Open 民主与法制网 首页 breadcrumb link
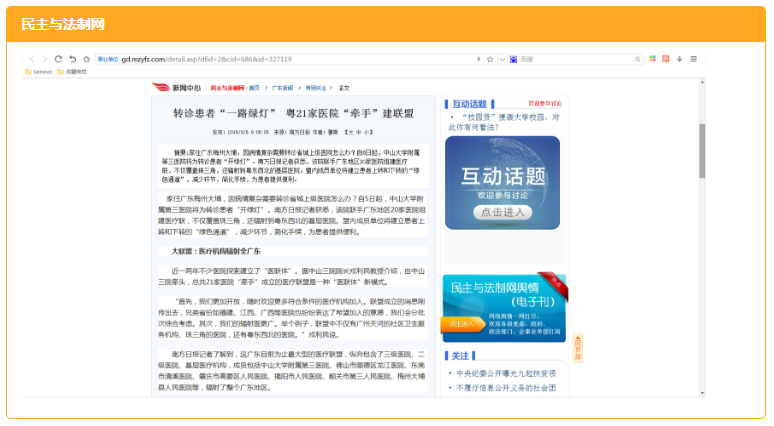This screenshot has width=774, height=426. pos(235,88)
